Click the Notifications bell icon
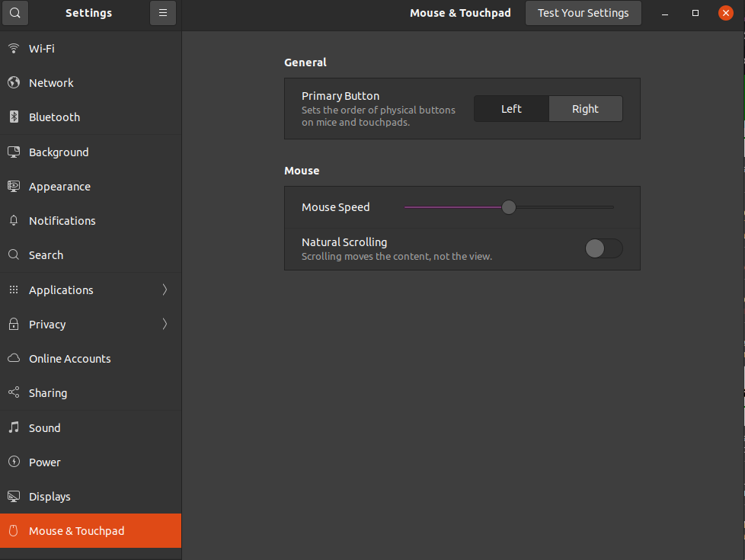This screenshot has width=745, height=560. click(x=14, y=221)
